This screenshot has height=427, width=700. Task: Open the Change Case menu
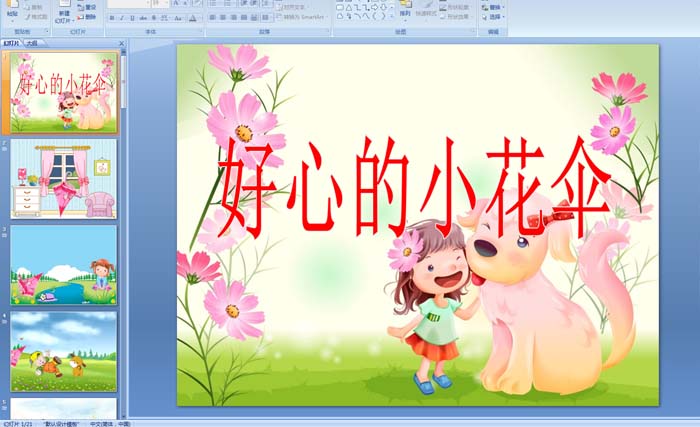click(x=178, y=18)
